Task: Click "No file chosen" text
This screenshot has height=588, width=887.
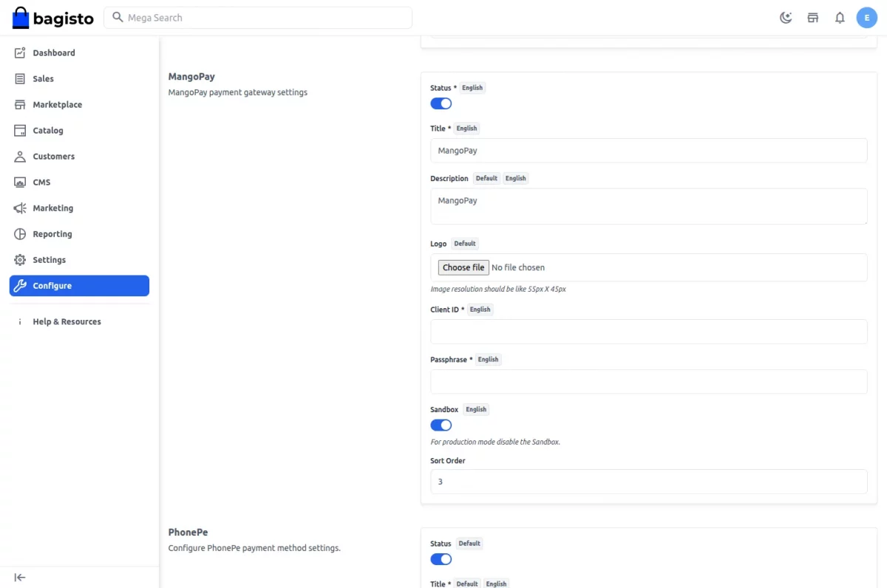Action: (518, 267)
